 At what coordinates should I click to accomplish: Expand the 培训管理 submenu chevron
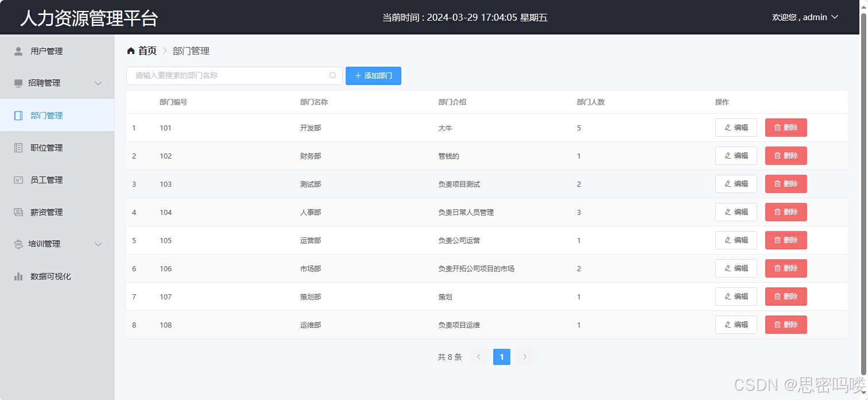[98, 244]
